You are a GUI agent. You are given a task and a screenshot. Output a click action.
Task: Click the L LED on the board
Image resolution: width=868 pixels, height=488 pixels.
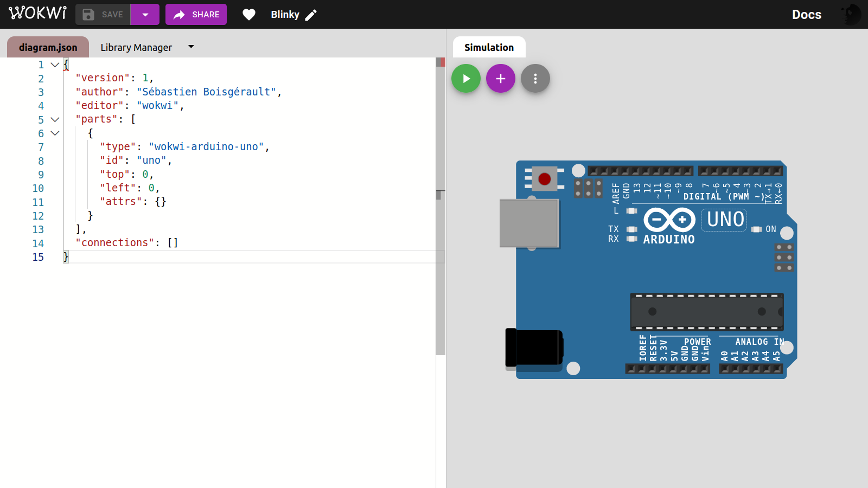[632, 211]
